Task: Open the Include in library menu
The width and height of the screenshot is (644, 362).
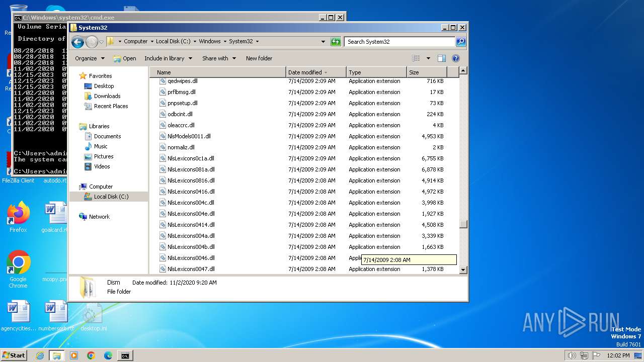Action: pos(168,58)
